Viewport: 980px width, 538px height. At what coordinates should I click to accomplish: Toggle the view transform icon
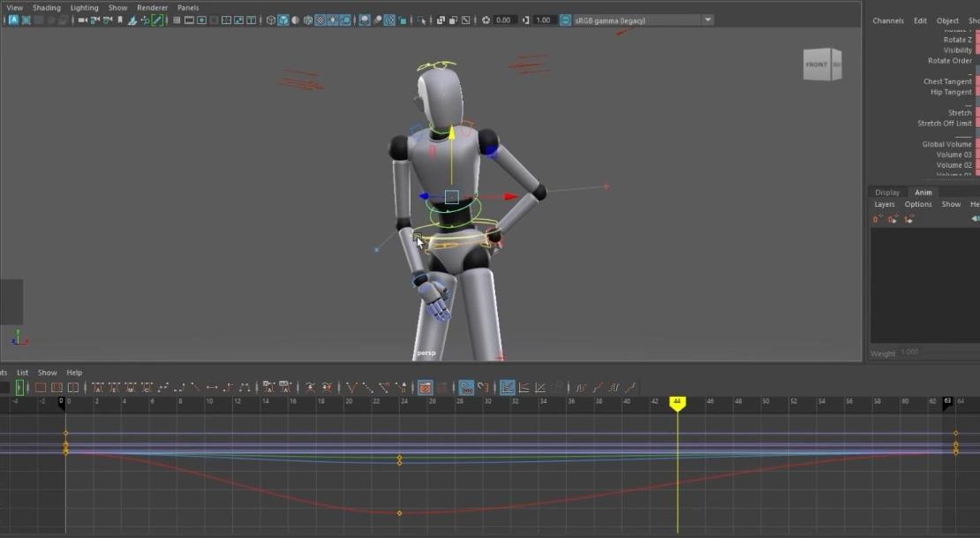(565, 20)
